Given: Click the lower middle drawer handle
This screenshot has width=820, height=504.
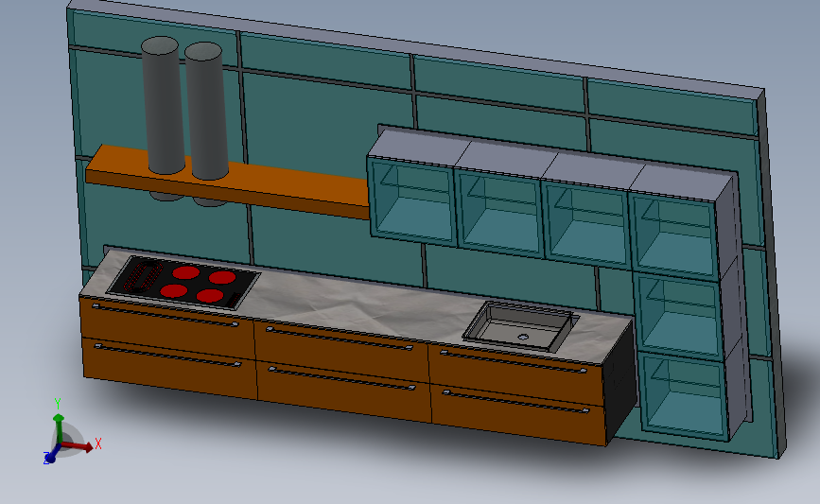Looking at the screenshot, I should point(341,378).
